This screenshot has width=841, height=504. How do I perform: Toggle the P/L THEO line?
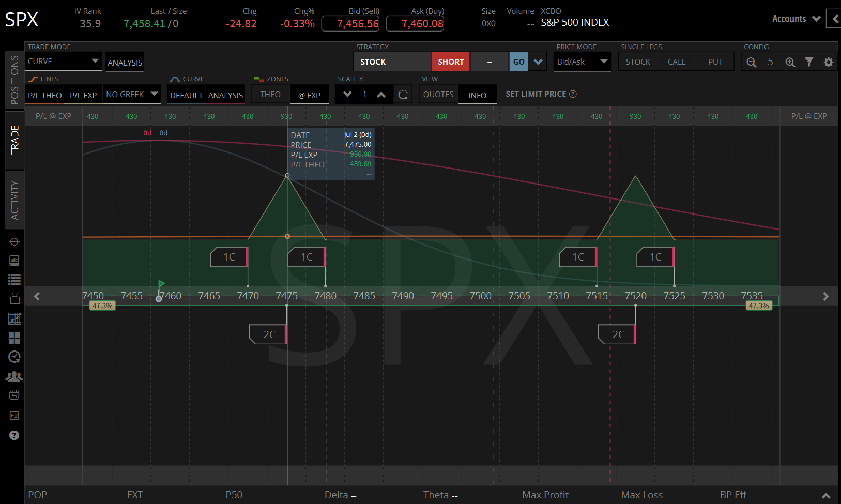point(45,95)
